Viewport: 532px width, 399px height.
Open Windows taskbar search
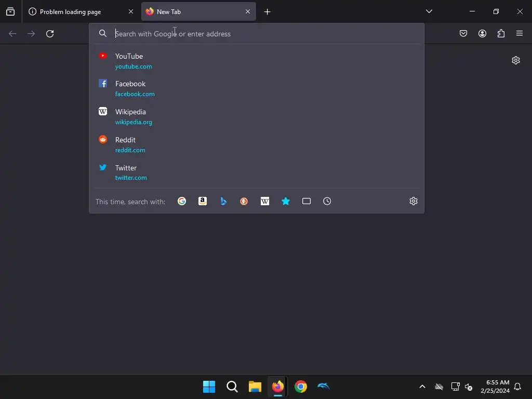click(x=232, y=387)
